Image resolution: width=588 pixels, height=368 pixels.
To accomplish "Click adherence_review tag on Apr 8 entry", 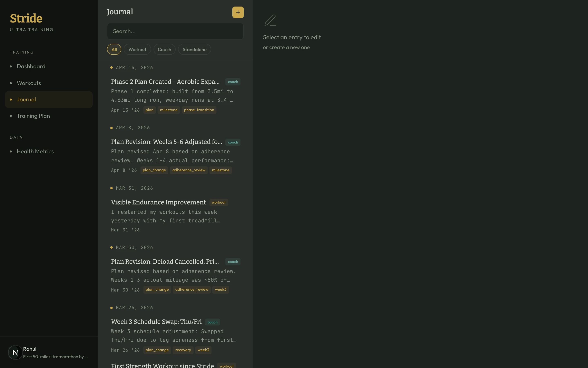I will pos(189,170).
